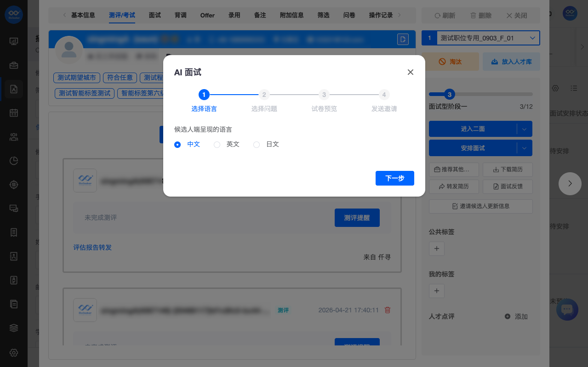Open the 背调 tab
Image resolution: width=588 pixels, height=367 pixels.
[181, 15]
